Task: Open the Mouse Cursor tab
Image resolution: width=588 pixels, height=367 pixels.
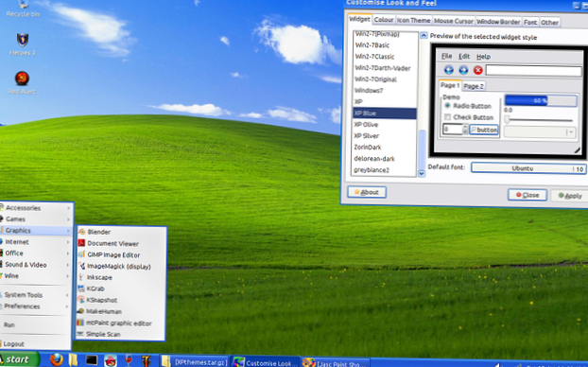Action: [454, 21]
